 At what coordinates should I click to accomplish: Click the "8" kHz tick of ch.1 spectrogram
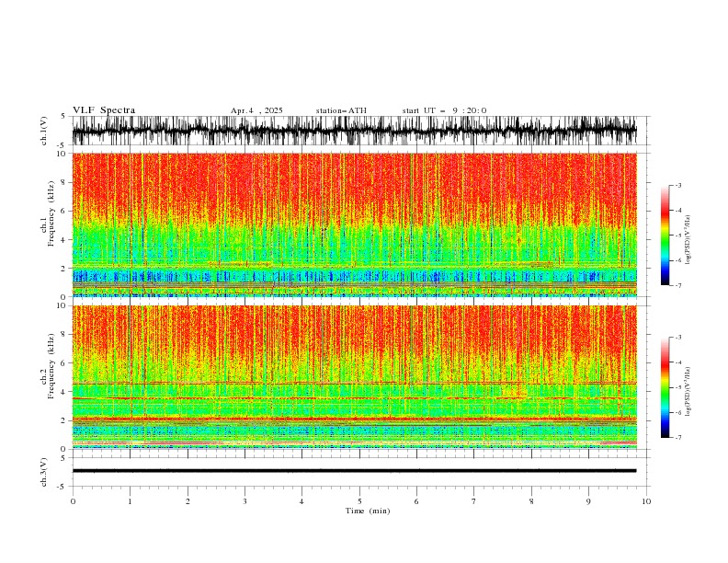[x=64, y=182]
